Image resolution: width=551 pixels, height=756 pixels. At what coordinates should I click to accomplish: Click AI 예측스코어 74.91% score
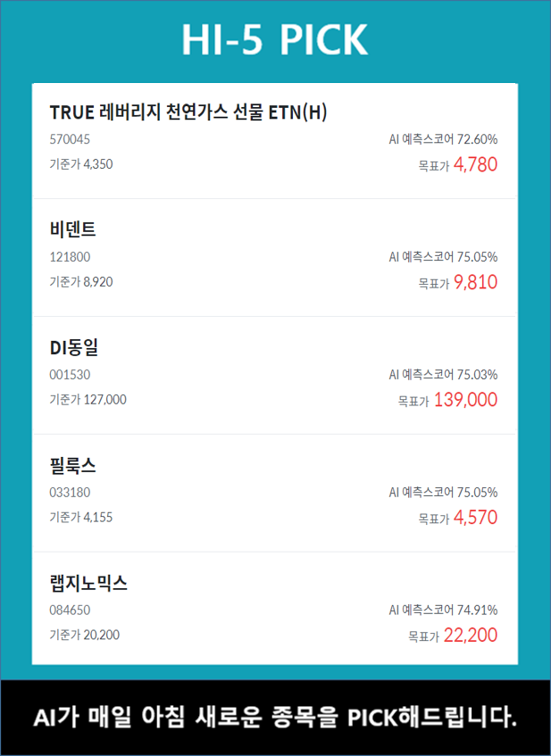click(443, 611)
